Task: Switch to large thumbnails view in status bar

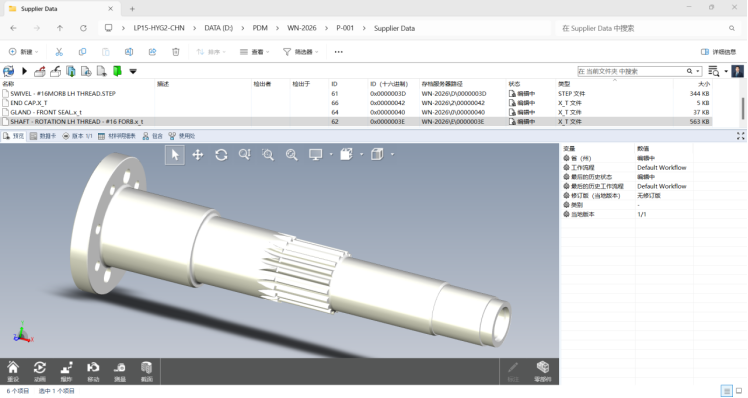Action: [x=739, y=391]
